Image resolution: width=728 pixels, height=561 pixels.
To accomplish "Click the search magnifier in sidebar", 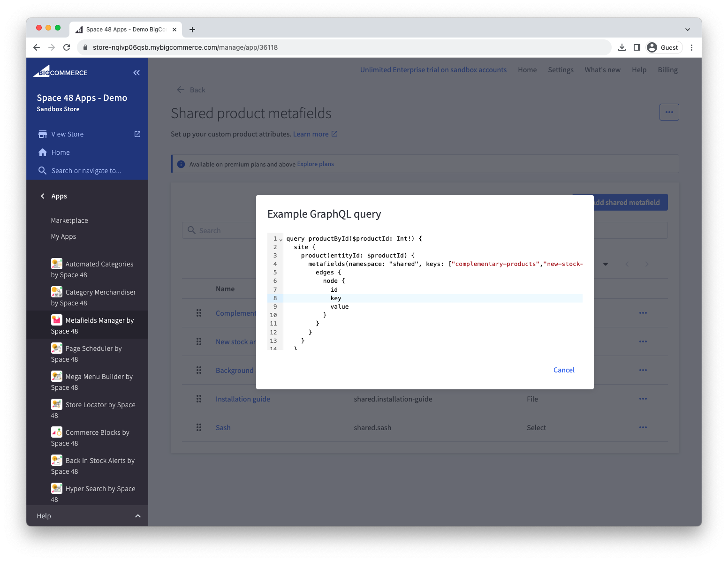I will [x=42, y=171].
